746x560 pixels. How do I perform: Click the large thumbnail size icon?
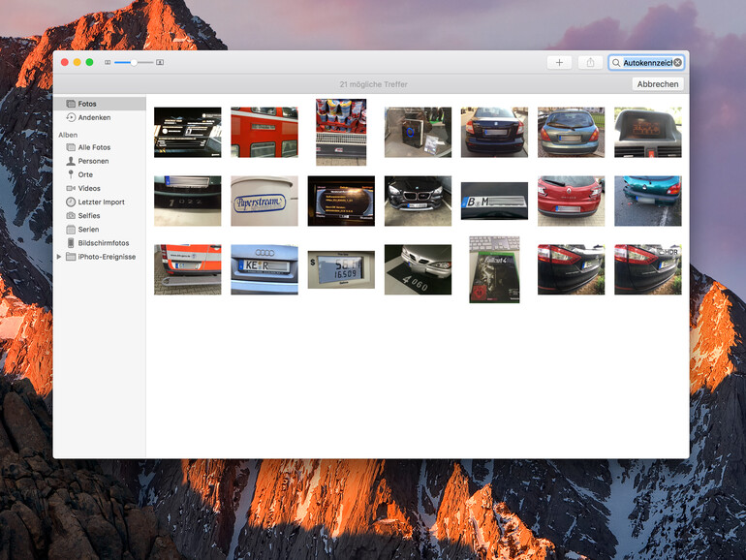coord(160,62)
